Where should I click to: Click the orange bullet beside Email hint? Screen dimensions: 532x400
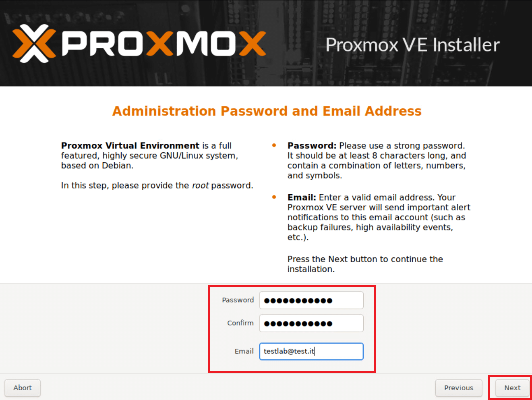(x=274, y=197)
